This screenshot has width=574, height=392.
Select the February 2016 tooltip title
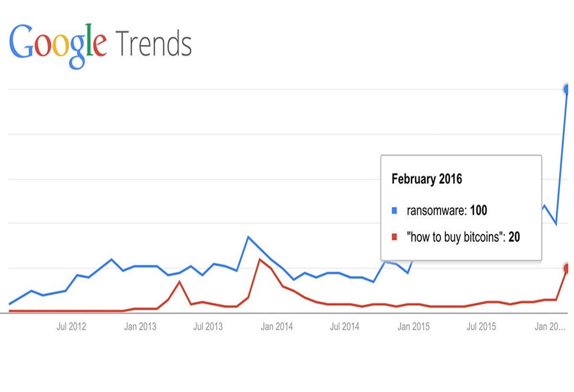[x=427, y=179]
